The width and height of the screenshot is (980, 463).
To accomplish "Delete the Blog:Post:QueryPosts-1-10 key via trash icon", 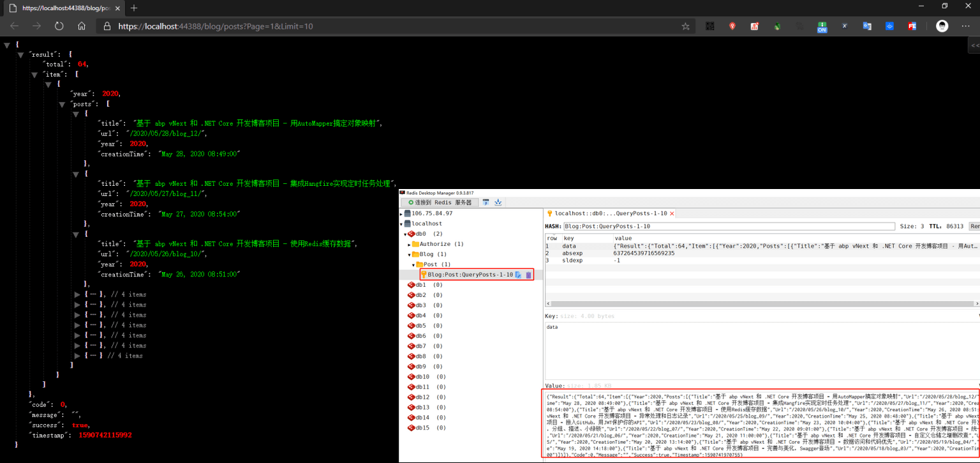I will pos(528,275).
